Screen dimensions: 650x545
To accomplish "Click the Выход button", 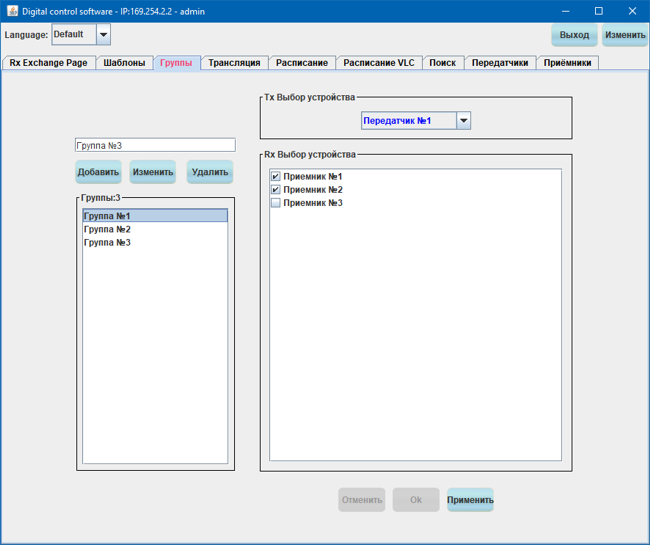I will click(574, 35).
